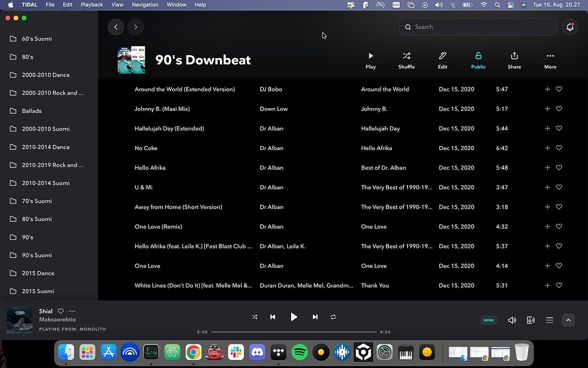Open the play queue icon near the volume

pos(550,320)
